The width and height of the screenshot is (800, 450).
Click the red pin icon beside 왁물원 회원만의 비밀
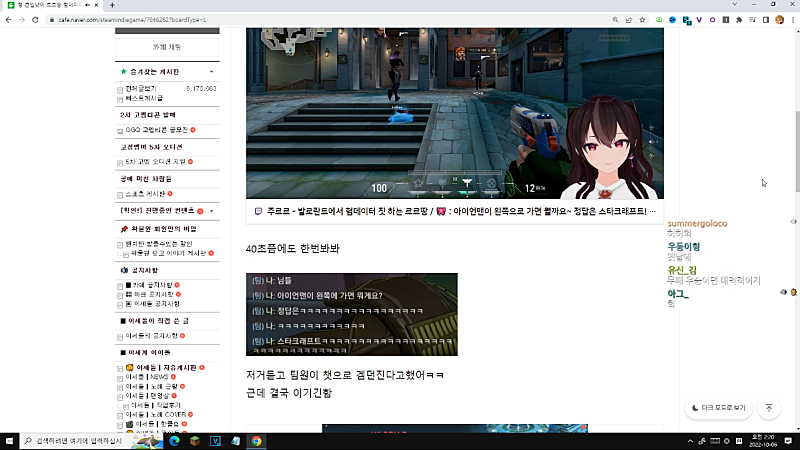coord(124,229)
